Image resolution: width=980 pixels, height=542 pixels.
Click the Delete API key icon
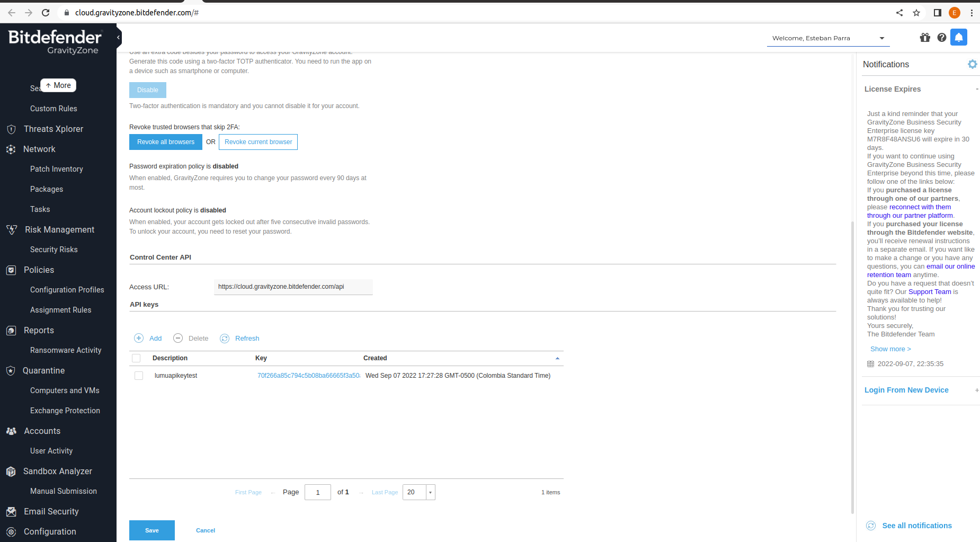pyautogui.click(x=178, y=338)
